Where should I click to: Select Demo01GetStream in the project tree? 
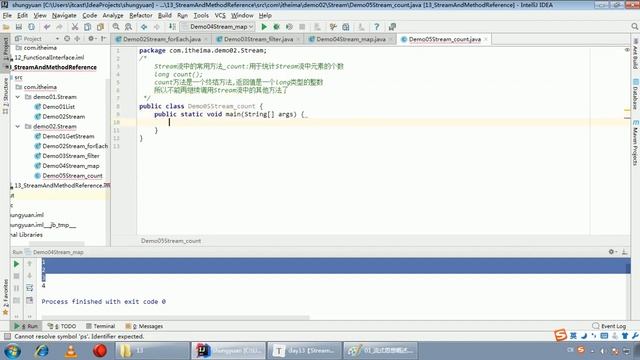(68, 136)
